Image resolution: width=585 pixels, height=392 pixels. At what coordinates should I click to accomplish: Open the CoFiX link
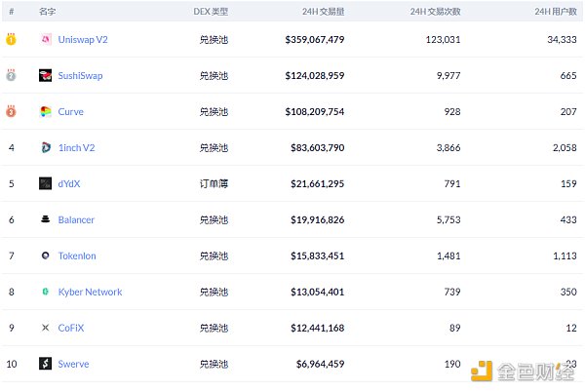click(71, 328)
